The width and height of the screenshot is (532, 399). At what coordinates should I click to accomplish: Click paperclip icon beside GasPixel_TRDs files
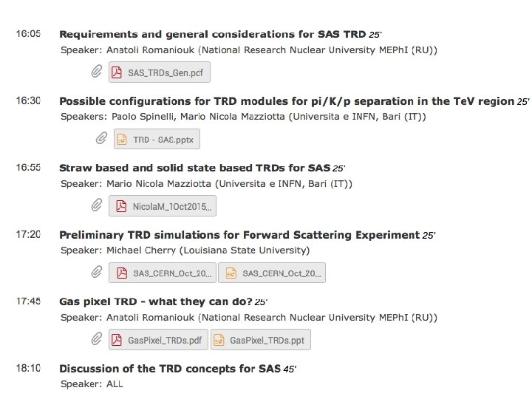point(97,339)
